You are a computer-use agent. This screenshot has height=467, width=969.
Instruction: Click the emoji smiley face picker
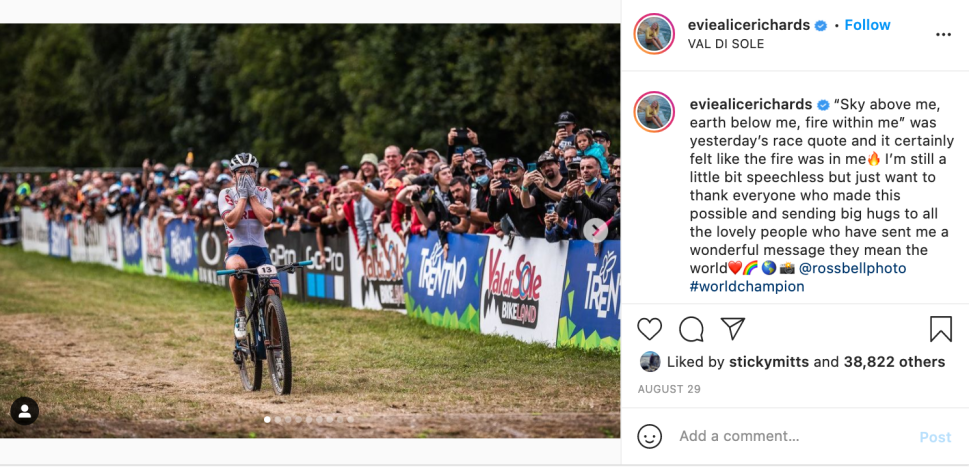point(650,437)
